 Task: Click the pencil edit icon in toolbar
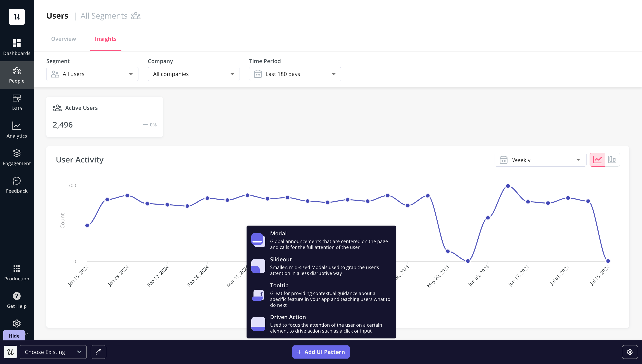(98, 352)
